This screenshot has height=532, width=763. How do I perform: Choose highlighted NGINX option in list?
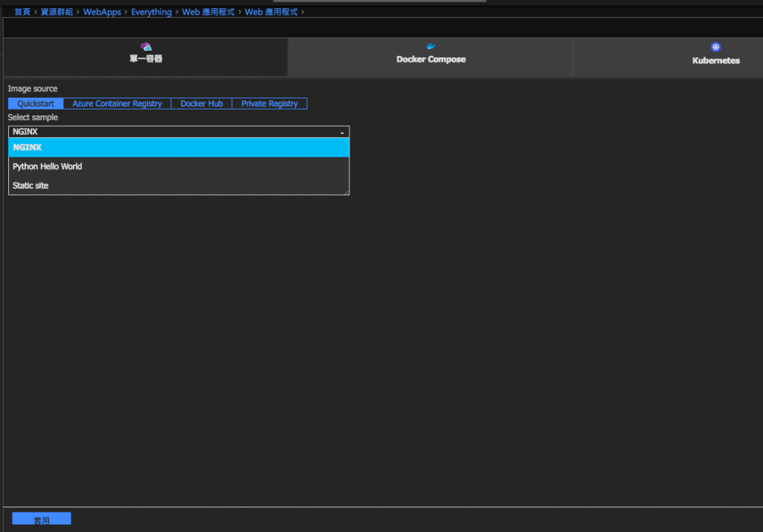(x=179, y=148)
